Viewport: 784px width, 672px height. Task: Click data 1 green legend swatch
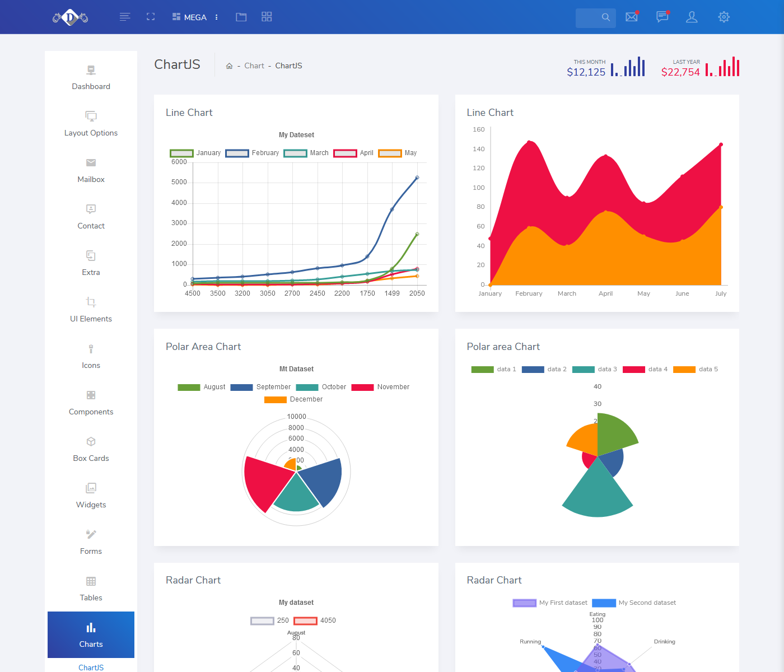coord(482,370)
